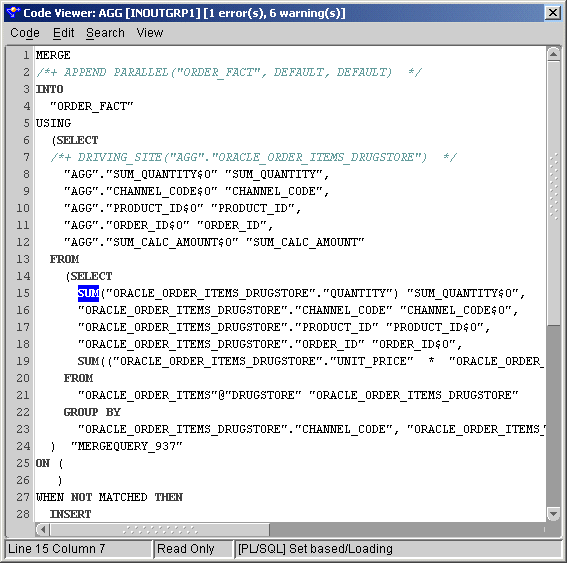Click the DRIVING_SITE hint comment on line 7

pos(254,157)
